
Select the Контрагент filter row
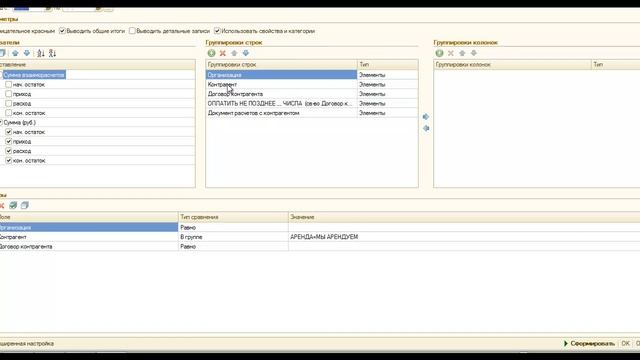[x=89, y=237]
